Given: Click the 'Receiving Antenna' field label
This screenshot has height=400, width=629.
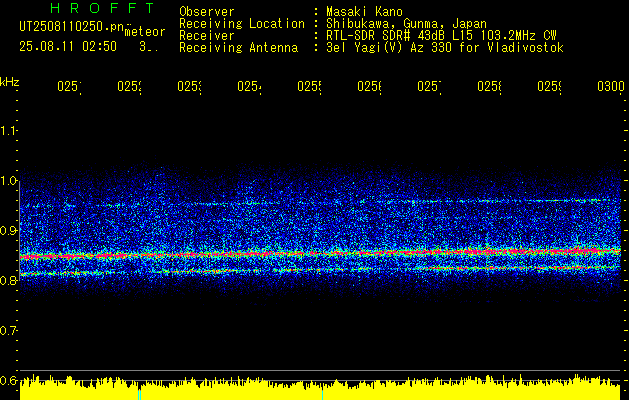Looking at the screenshot, I should point(239,48).
